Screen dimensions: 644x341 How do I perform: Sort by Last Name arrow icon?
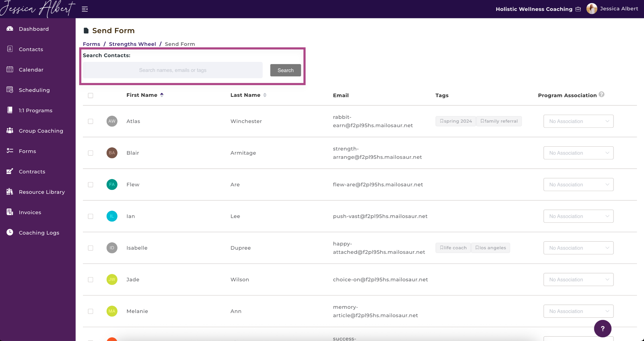(x=265, y=95)
